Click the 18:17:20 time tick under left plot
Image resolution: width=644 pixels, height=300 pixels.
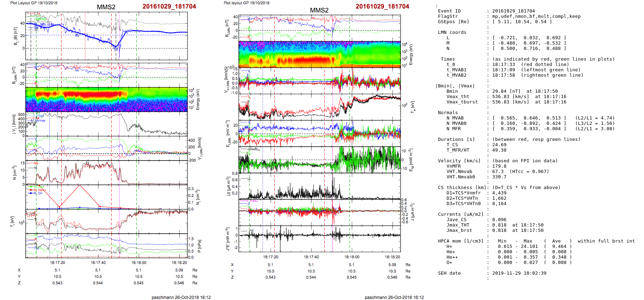click(57, 263)
